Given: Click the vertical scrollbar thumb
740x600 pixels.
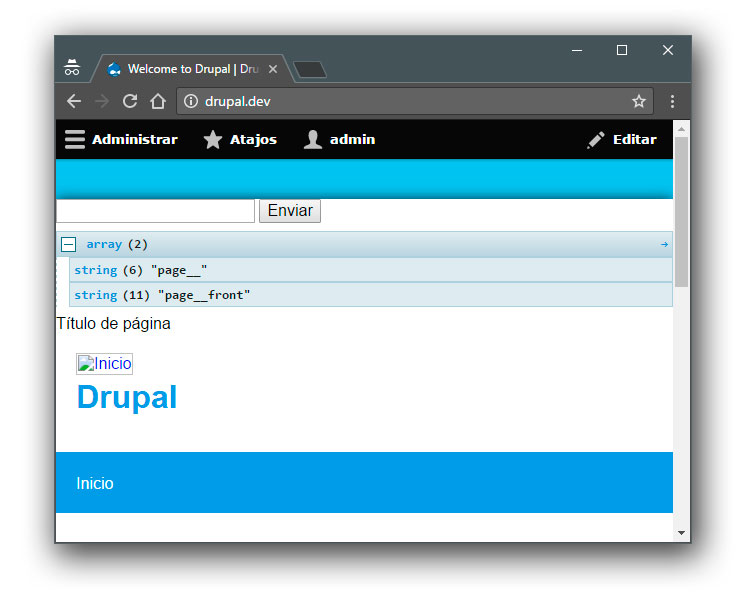Looking at the screenshot, I should [681, 212].
